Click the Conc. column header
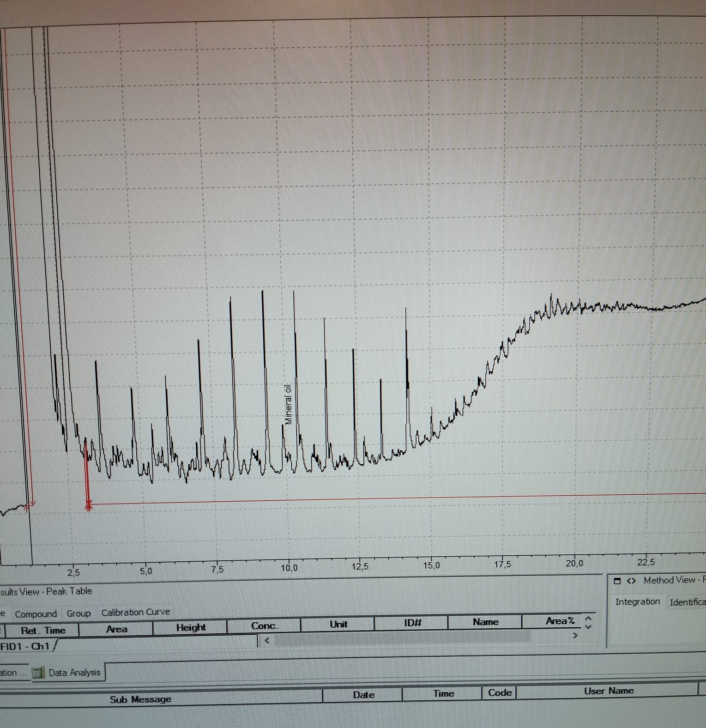Screen dimensions: 706x728 [x=265, y=626]
